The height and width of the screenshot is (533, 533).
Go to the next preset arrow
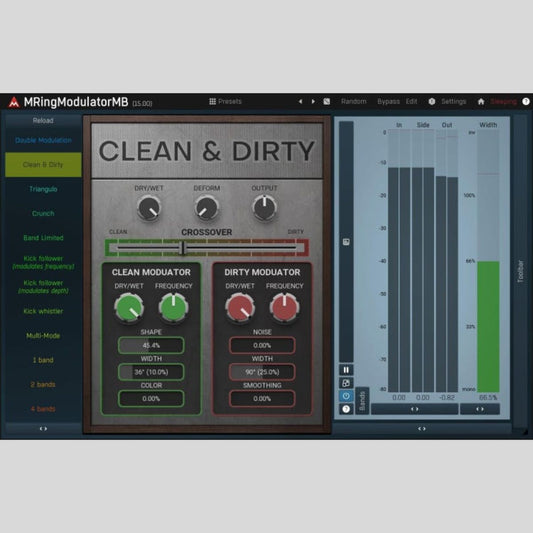coord(313,101)
